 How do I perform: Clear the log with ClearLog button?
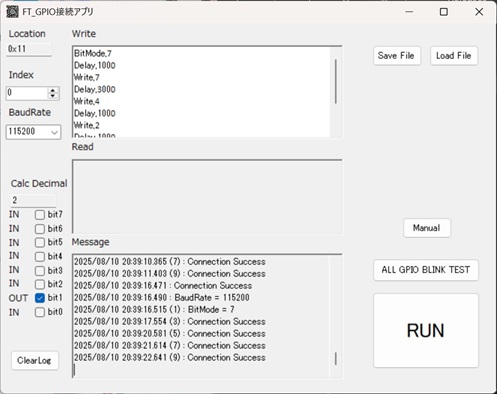(35, 360)
